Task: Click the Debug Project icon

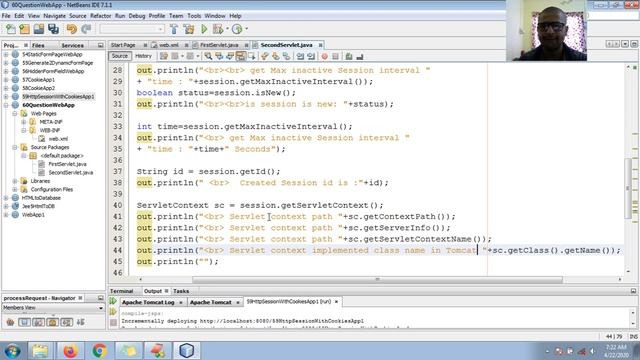Action: coord(218,29)
